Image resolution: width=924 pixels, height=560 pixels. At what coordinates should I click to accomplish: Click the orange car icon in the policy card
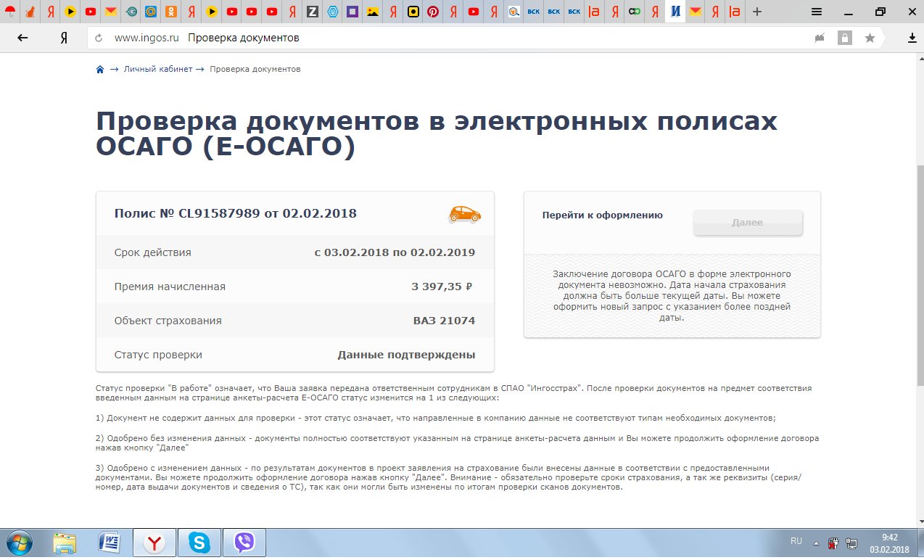point(464,214)
